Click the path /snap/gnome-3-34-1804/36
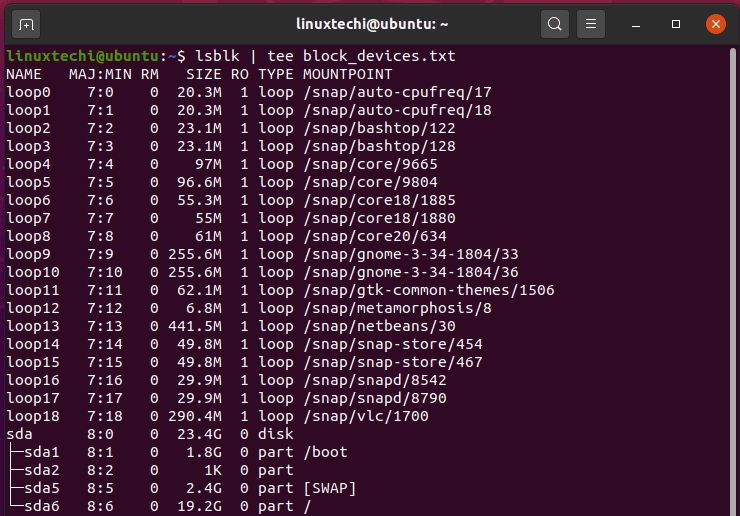The image size is (740, 516). (x=411, y=272)
